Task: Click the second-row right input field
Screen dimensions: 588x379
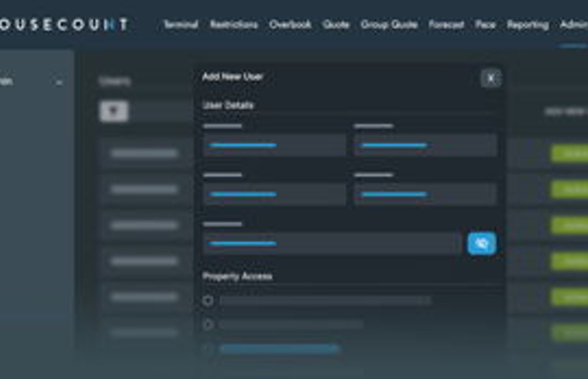Action: click(x=426, y=194)
